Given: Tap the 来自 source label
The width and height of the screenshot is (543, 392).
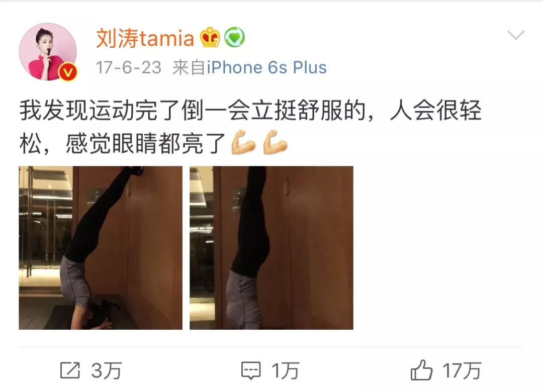Looking at the screenshot, I should 189,67.
